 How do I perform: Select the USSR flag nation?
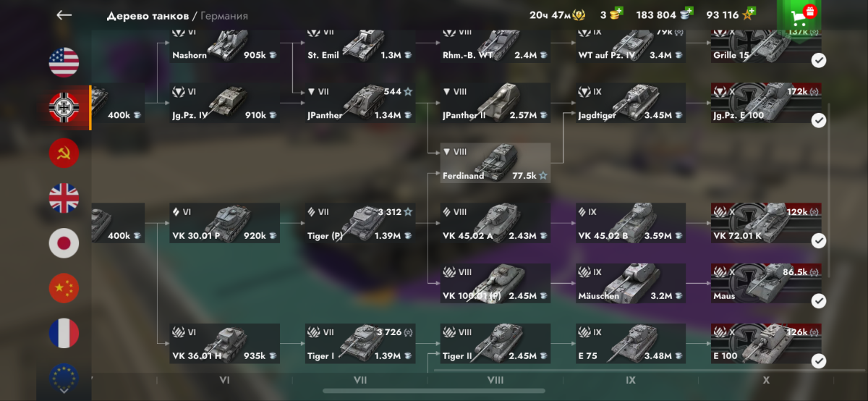tap(64, 153)
